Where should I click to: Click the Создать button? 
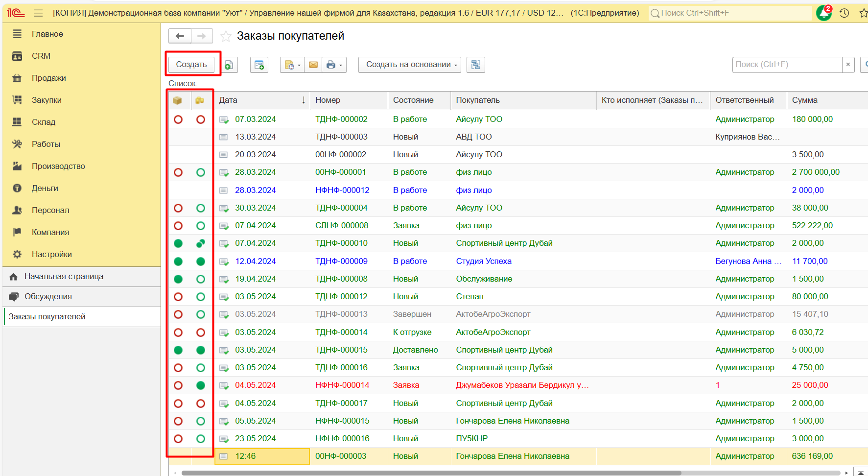[191, 65]
